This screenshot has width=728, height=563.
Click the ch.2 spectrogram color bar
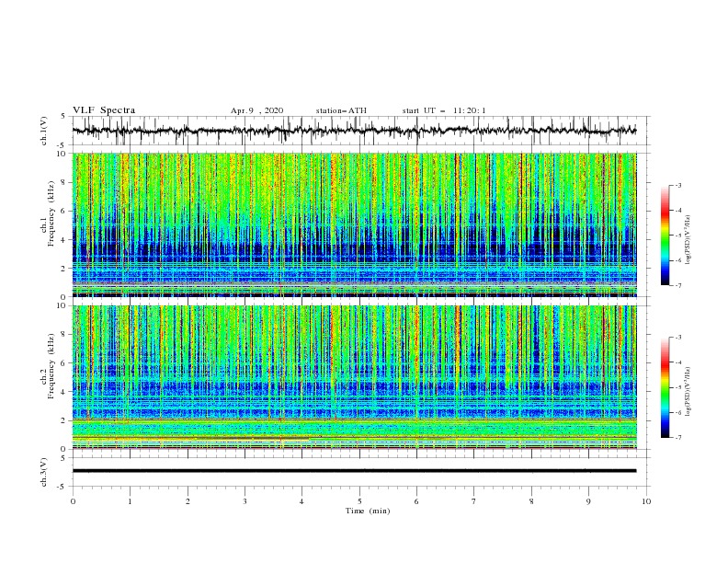(665, 387)
